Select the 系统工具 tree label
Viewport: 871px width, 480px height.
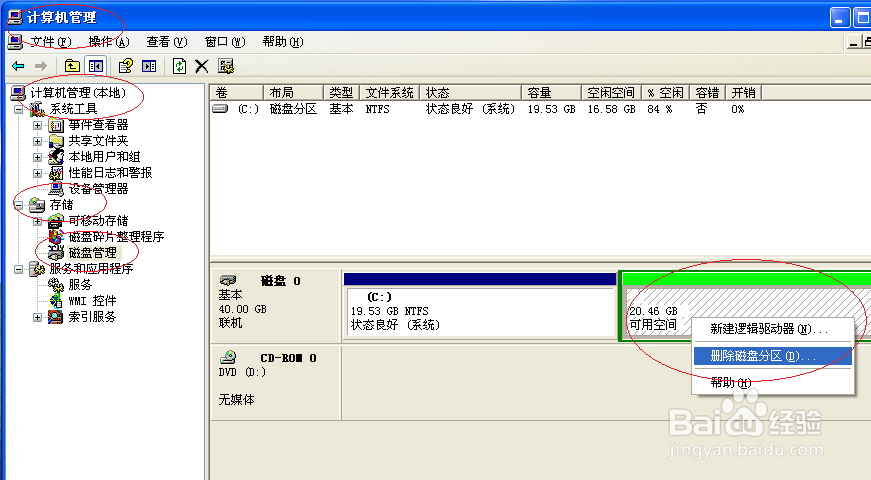73,109
